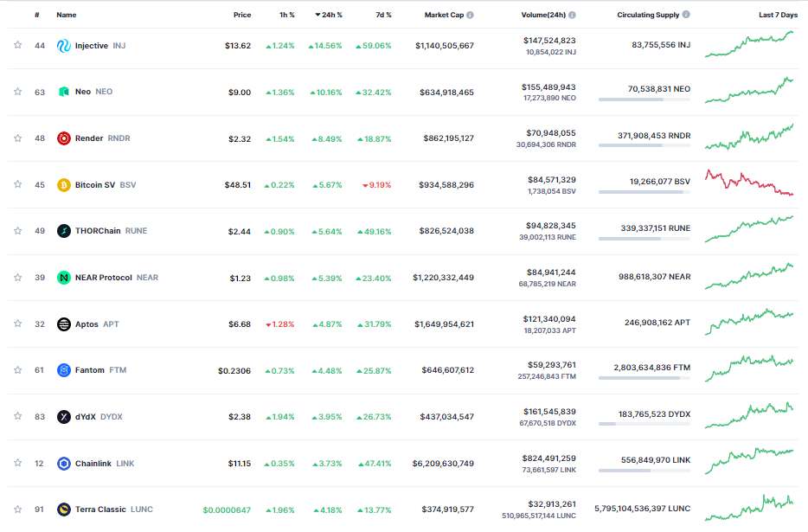Click the dYdX coin logo
Screen dimensions: 808x532
(x=63, y=417)
